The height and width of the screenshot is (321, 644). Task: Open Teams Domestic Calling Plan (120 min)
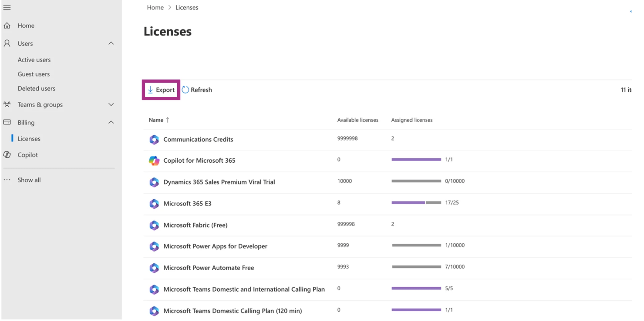pyautogui.click(x=233, y=311)
